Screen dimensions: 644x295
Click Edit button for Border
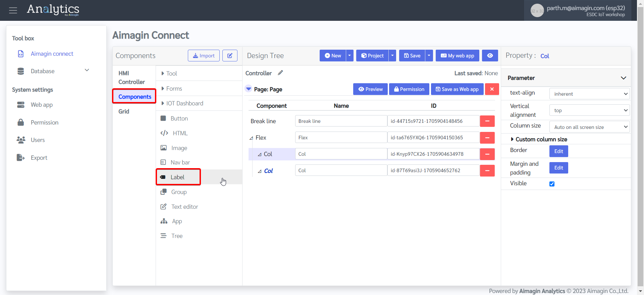[x=559, y=151]
